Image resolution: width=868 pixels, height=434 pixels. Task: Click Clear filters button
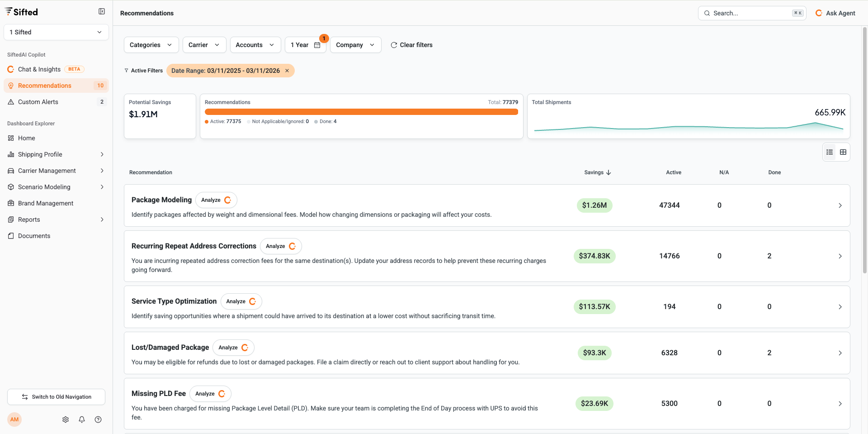point(411,45)
